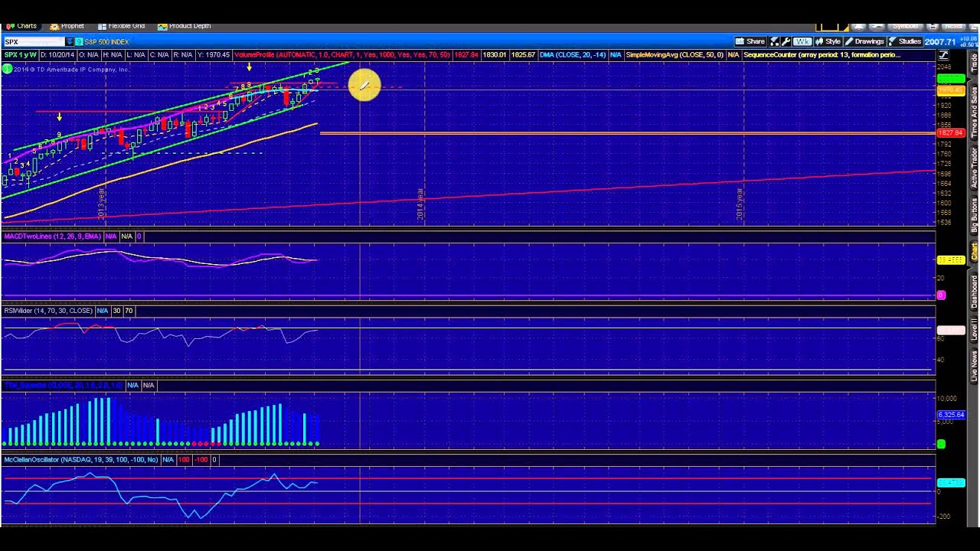Click the Drawings pencil icon

click(849, 41)
